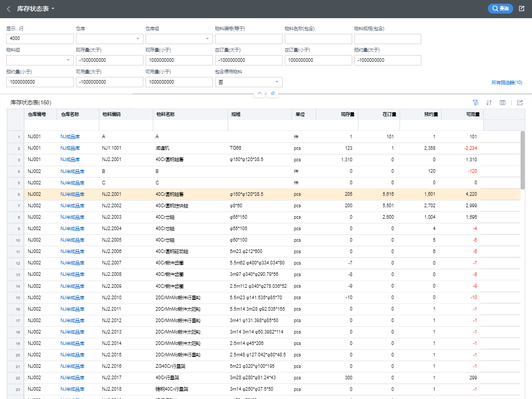Screen dimensions: 532x399
Task: Click the vertical scrollbar of the table
Action: [523, 160]
